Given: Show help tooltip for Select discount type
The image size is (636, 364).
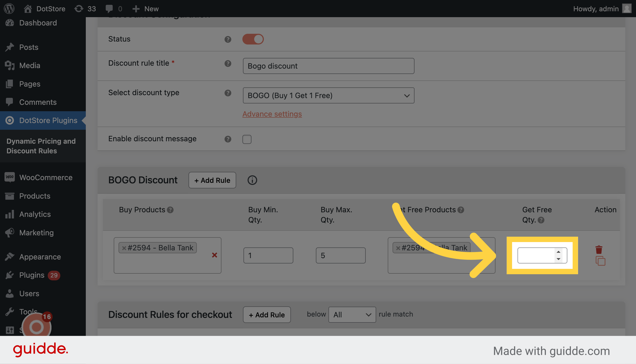Looking at the screenshot, I should [228, 93].
